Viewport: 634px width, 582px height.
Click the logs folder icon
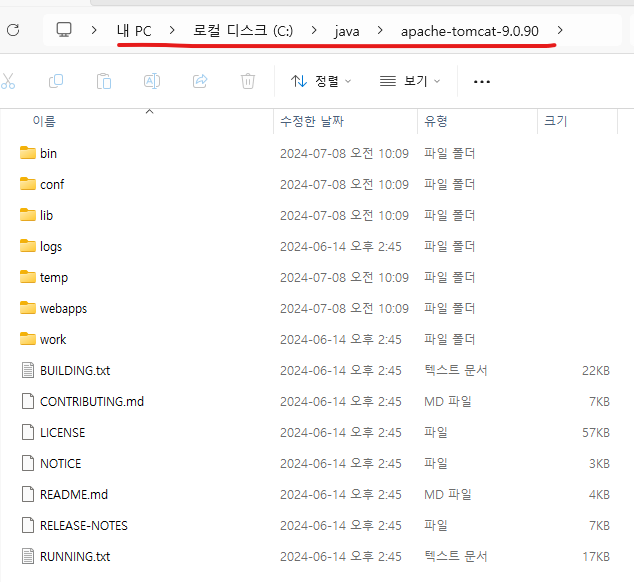pyautogui.click(x=28, y=246)
